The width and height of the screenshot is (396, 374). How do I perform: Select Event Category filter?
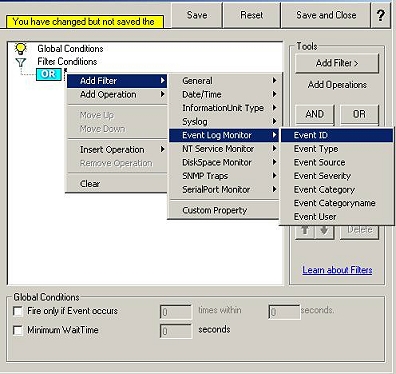pyautogui.click(x=337, y=190)
